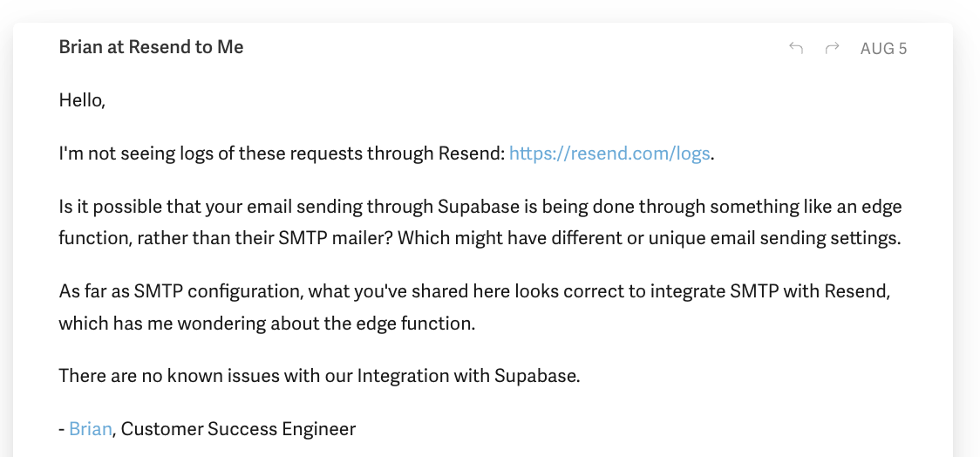
Task: Click the line starting 'Is it possible'
Action: click(480, 207)
